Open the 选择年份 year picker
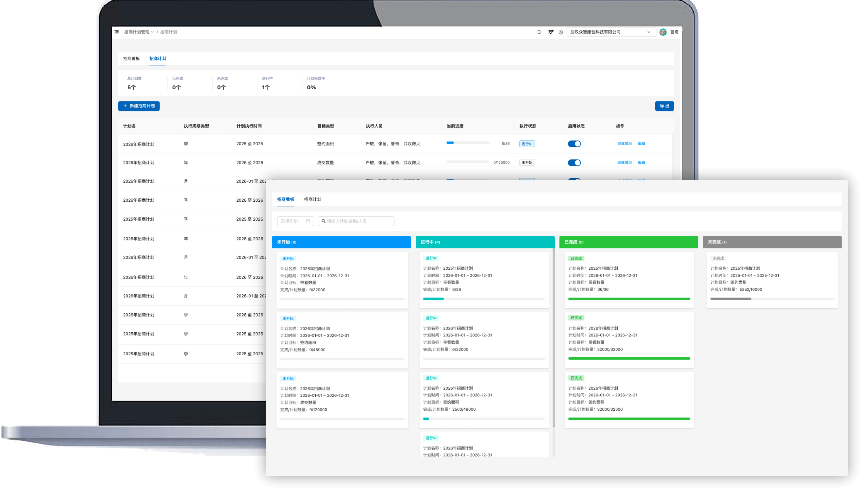Image resolution: width=868 pixels, height=496 pixels. tap(295, 221)
